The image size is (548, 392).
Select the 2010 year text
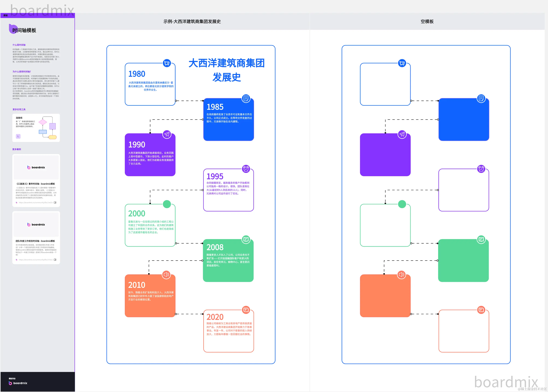click(137, 285)
